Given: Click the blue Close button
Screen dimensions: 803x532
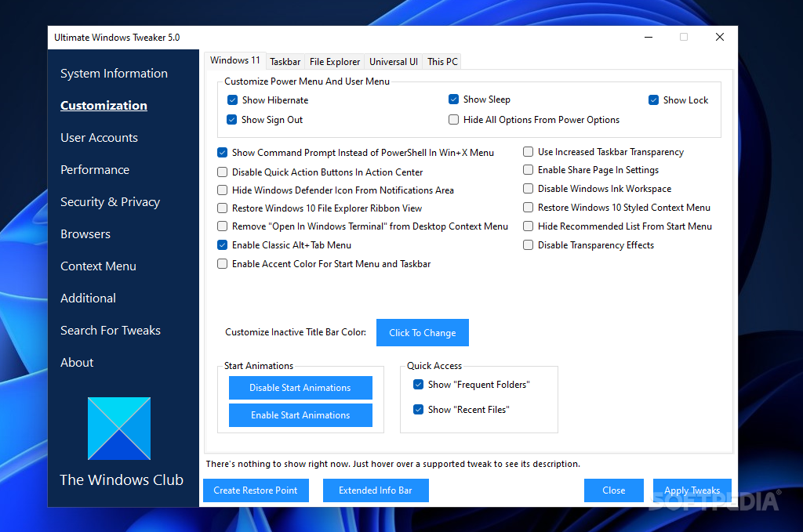Looking at the screenshot, I should coord(613,490).
